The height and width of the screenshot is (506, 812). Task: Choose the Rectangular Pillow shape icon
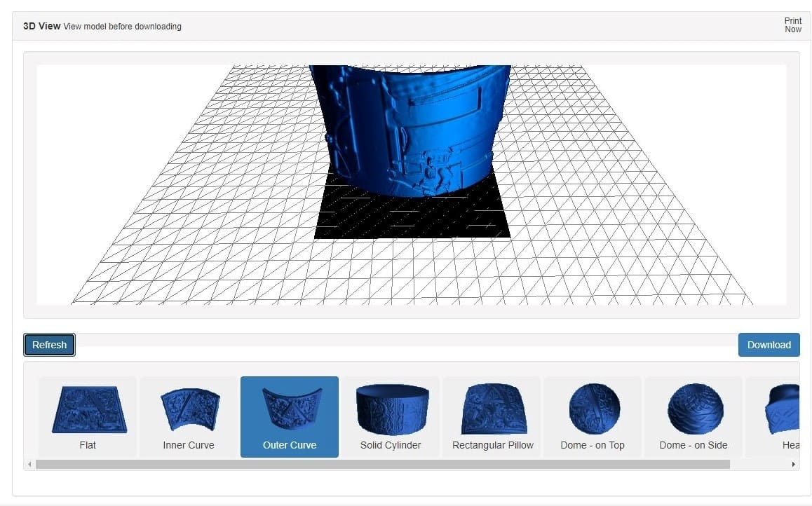[x=492, y=409]
